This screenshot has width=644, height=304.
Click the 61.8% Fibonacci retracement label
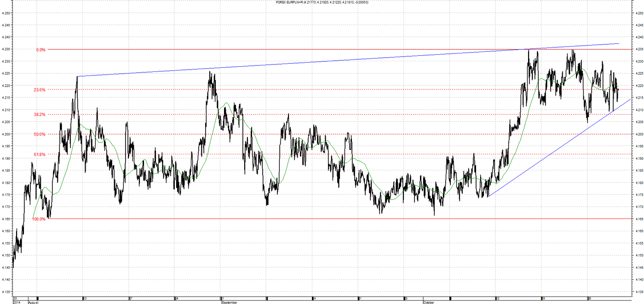tap(40, 154)
